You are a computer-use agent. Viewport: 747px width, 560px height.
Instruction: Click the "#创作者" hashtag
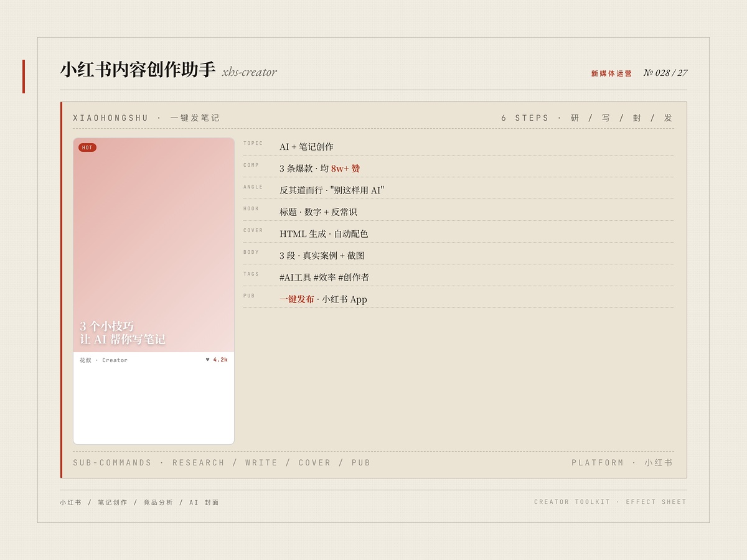pos(354,278)
